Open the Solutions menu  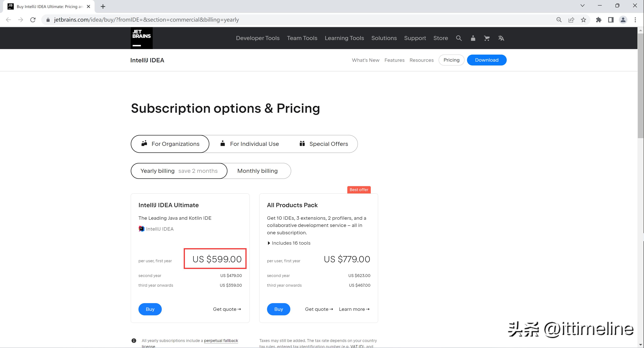[384, 38]
